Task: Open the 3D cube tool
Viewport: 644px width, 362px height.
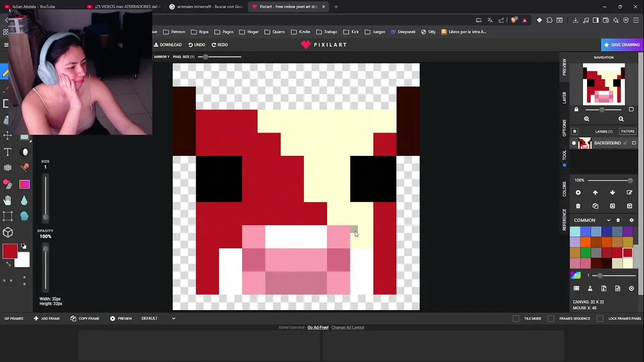Action: coord(8,232)
